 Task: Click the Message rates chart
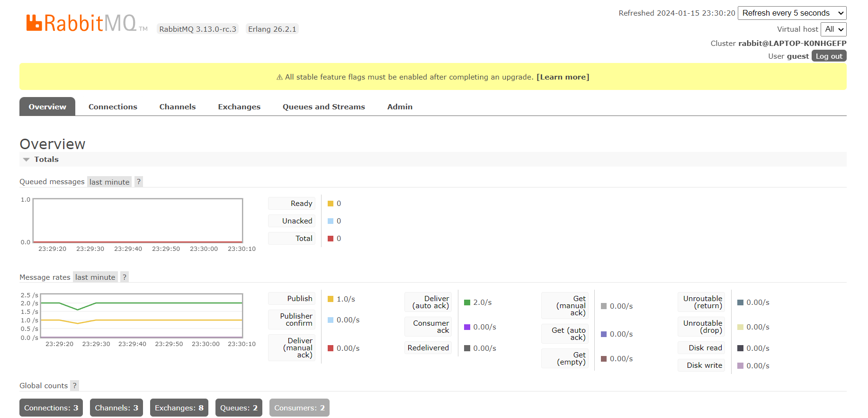pyautogui.click(x=142, y=316)
